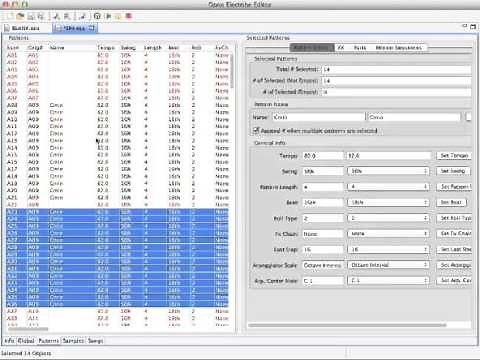Open the FX tab in Selected Patterns

(340, 48)
